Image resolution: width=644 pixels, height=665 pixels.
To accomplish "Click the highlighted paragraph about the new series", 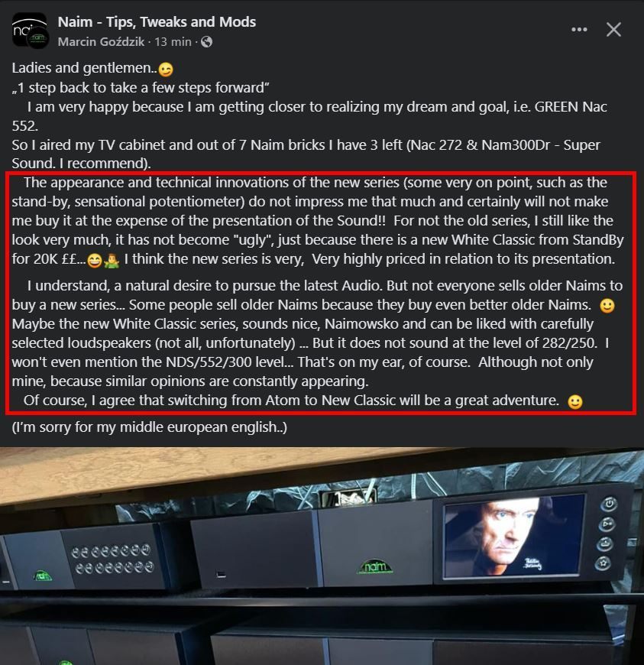I will 321,293.
